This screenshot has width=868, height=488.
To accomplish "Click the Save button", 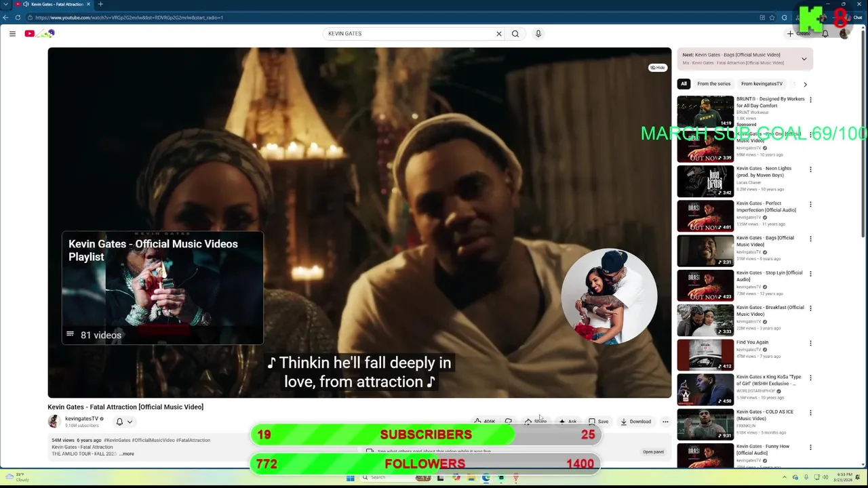I will pyautogui.click(x=599, y=422).
